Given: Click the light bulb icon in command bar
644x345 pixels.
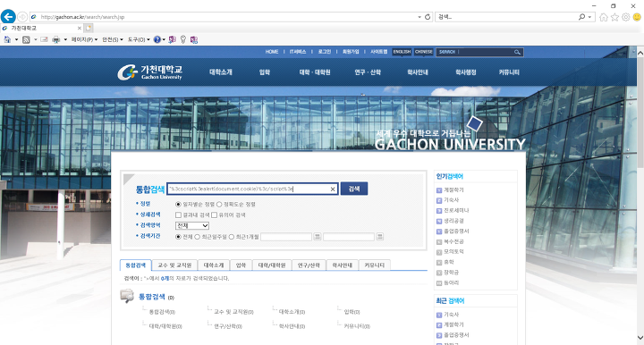Looking at the screenshot, I should click(x=183, y=39).
